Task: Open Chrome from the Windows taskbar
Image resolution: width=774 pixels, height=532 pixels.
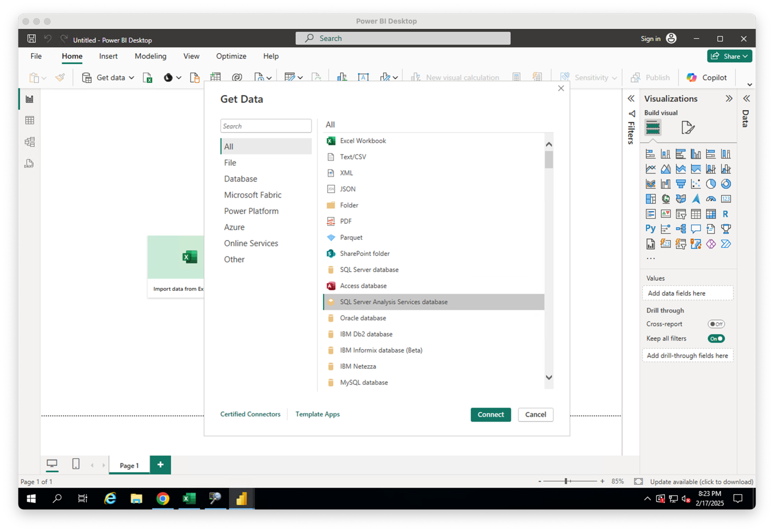Action: pyautogui.click(x=163, y=499)
